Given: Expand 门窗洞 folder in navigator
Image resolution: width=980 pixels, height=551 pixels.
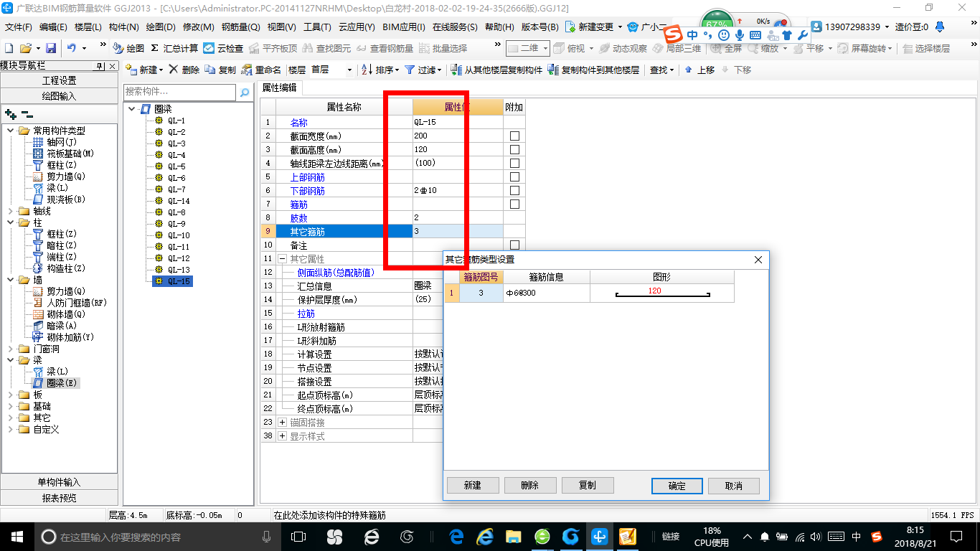Looking at the screenshot, I should pyautogui.click(x=10, y=349).
